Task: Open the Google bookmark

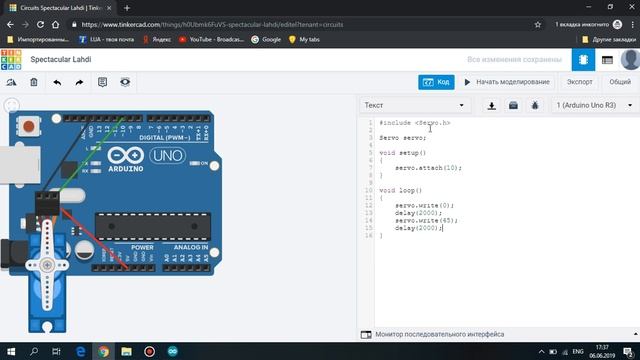Action: coord(266,40)
